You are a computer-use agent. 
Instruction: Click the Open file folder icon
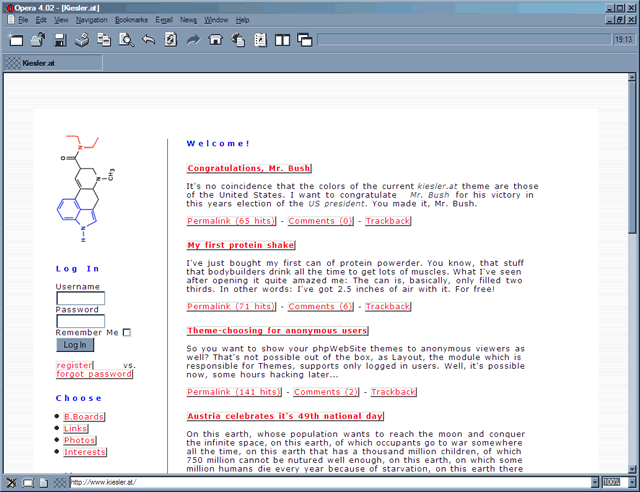[x=37, y=40]
